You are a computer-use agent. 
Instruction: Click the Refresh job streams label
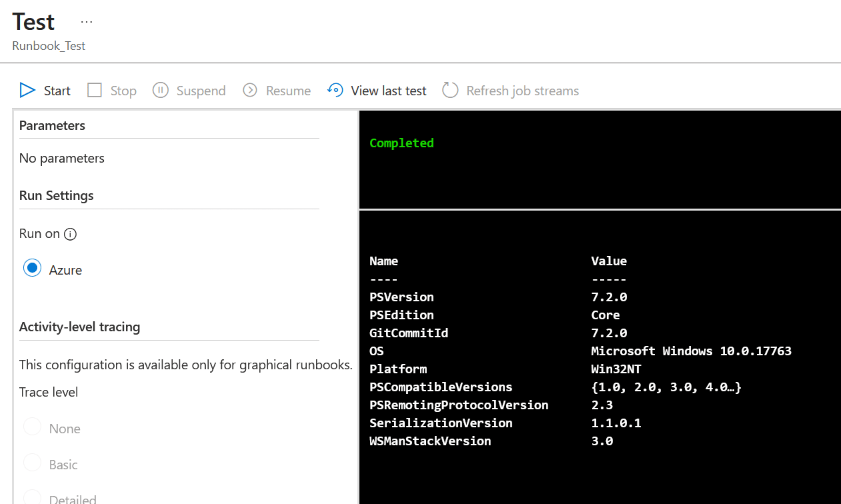click(x=522, y=91)
